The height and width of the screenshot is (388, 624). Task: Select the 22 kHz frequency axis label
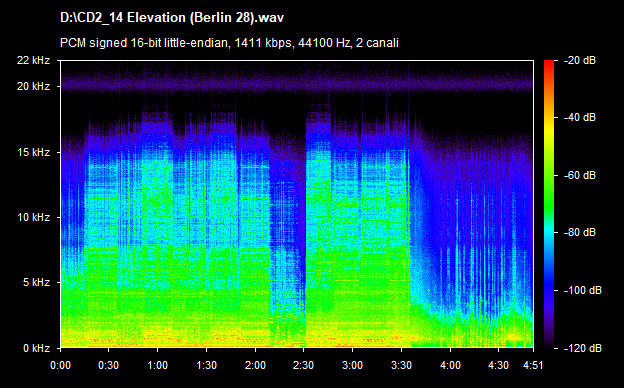pyautogui.click(x=33, y=60)
